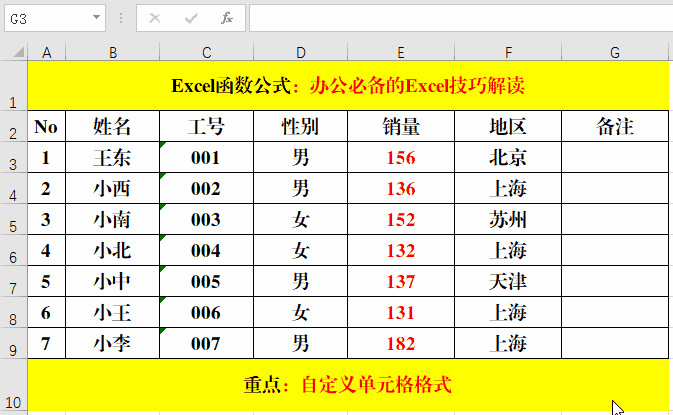Viewport: 673px width, 415px height.
Task: Click the employee ID cell '005'
Action: (x=206, y=281)
